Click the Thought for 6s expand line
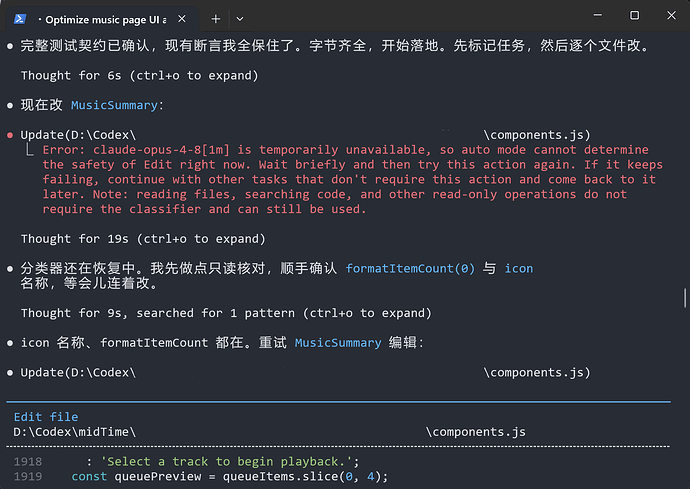 pyautogui.click(x=139, y=76)
